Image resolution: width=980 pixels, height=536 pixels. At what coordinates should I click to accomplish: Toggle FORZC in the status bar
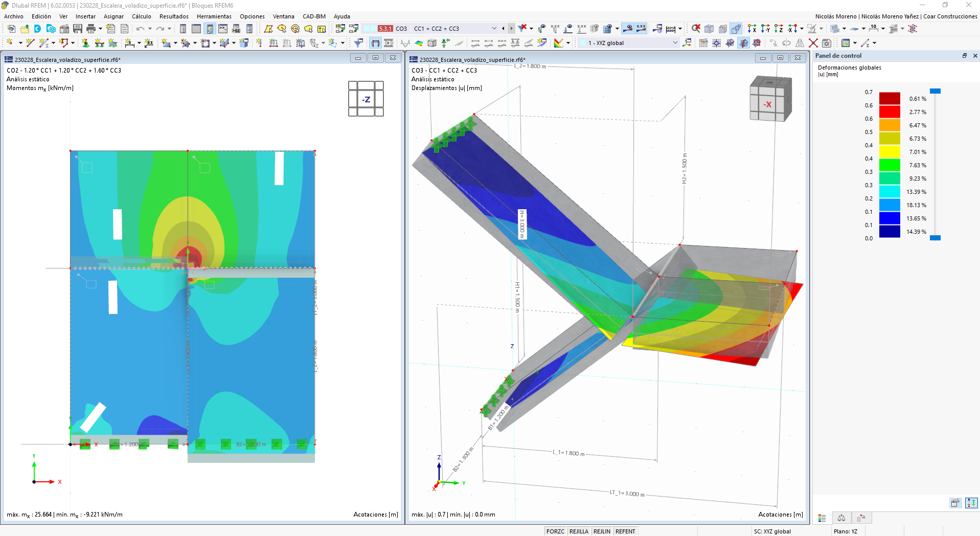(555, 531)
